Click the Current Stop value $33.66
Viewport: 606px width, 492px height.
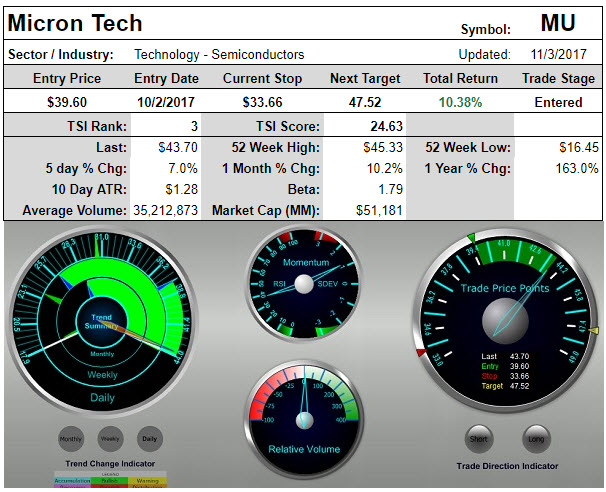click(260, 102)
